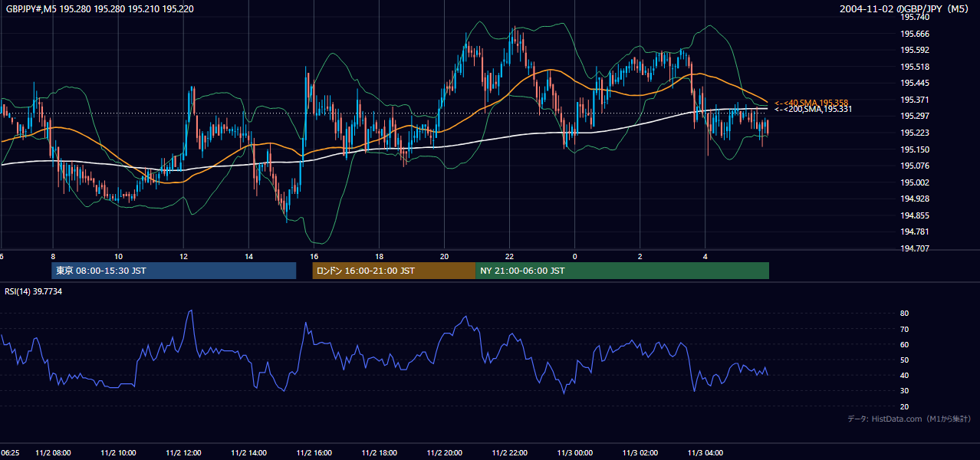Click price axis value 195.666

[915, 34]
